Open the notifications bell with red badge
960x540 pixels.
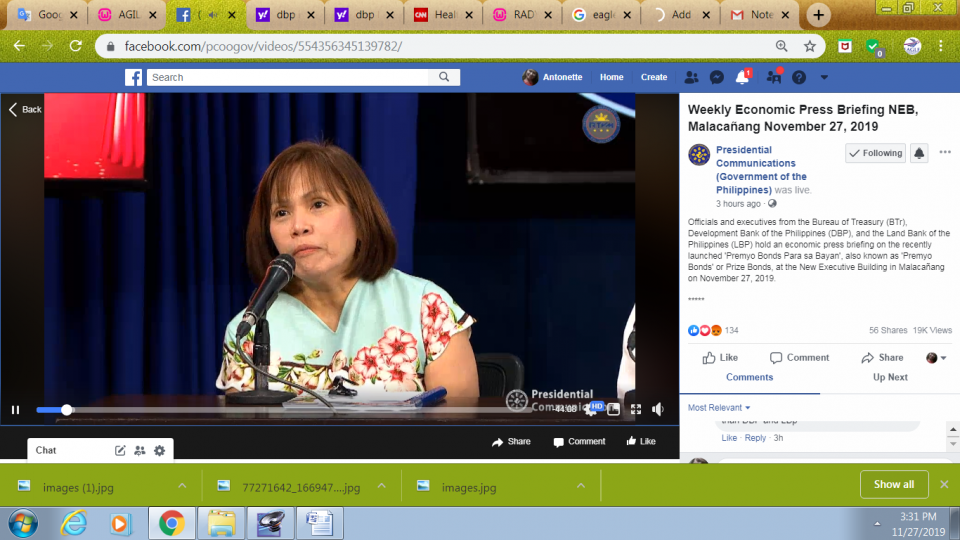[x=742, y=77]
